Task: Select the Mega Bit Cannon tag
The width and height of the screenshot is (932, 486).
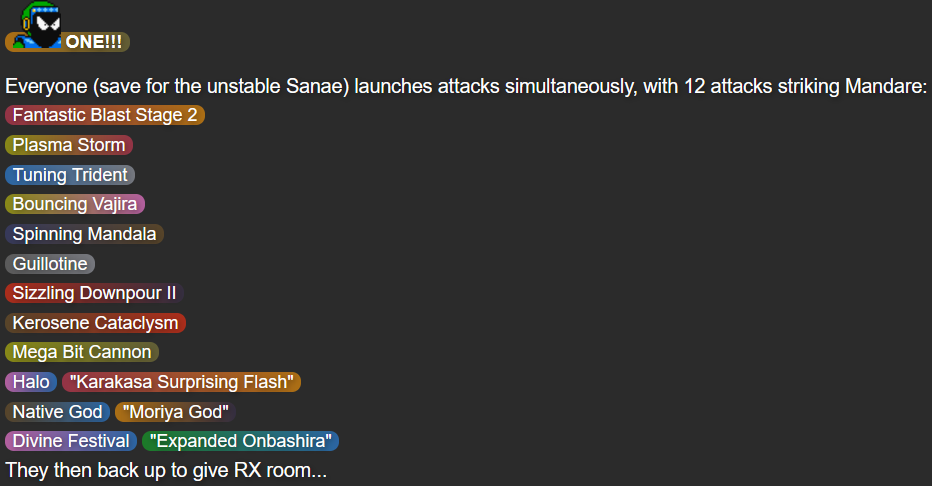Action: tap(82, 352)
